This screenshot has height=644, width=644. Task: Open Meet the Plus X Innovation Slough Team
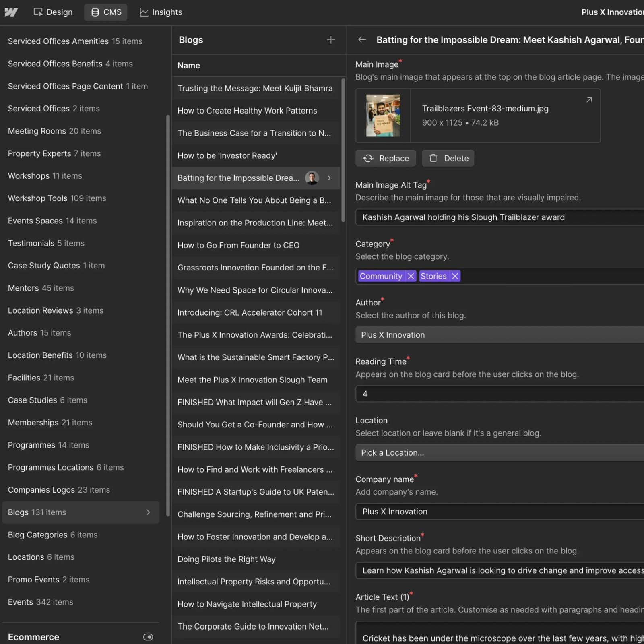click(x=256, y=380)
